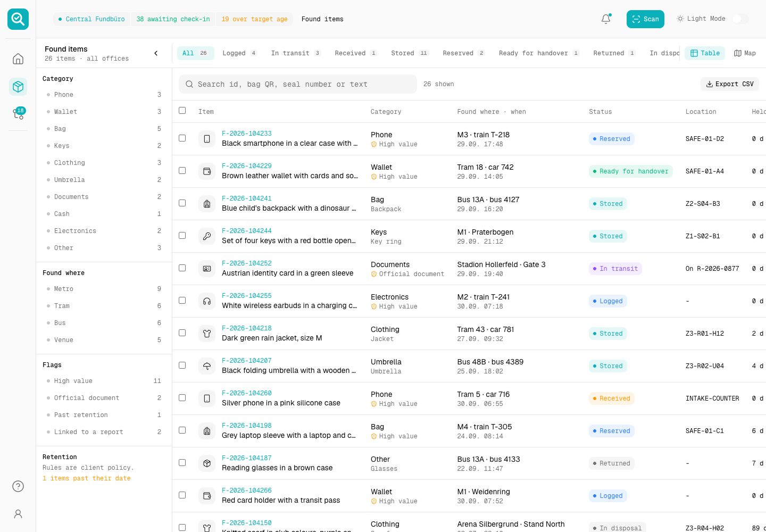
Task: Click the key icon for F-2026-104244
Action: click(207, 236)
